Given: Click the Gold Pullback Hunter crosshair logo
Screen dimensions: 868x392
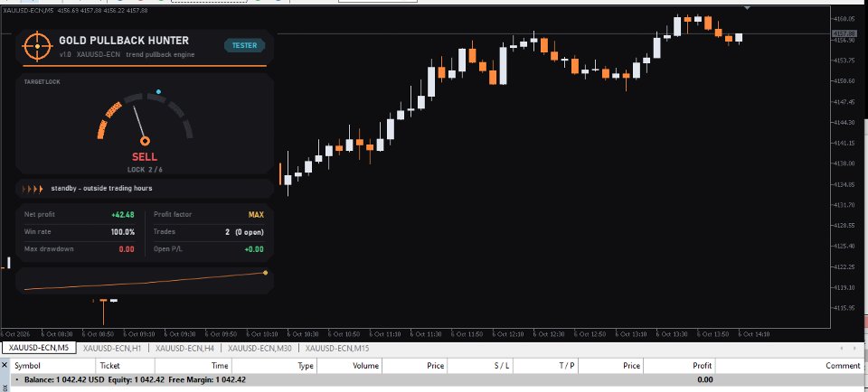Looking at the screenshot, I should tap(38, 46).
